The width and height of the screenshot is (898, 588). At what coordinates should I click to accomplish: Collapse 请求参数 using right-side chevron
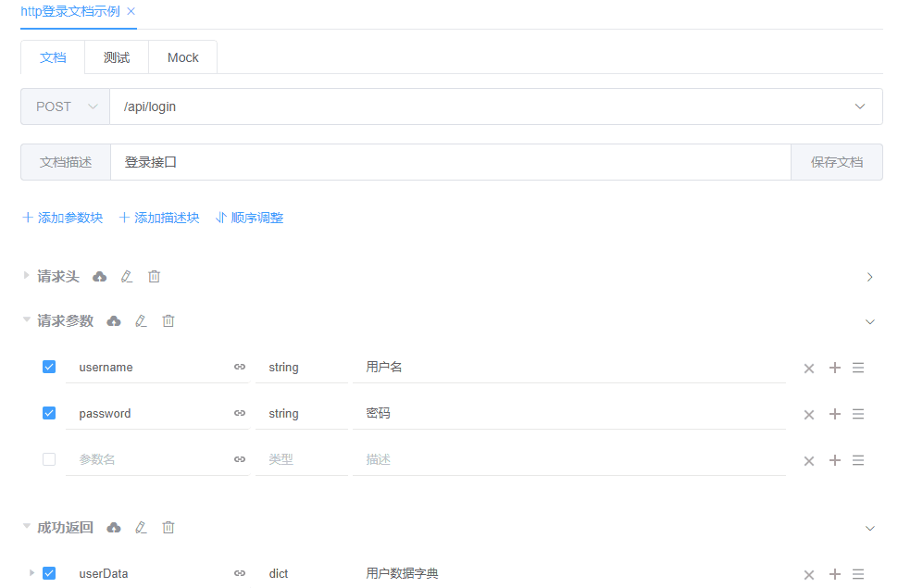[870, 322]
